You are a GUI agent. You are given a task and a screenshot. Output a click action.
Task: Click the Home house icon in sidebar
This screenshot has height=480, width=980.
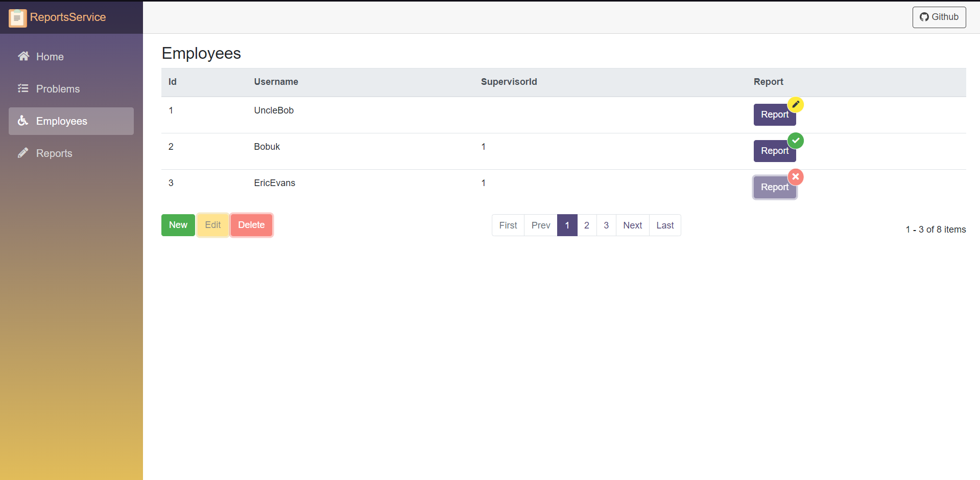pos(23,56)
